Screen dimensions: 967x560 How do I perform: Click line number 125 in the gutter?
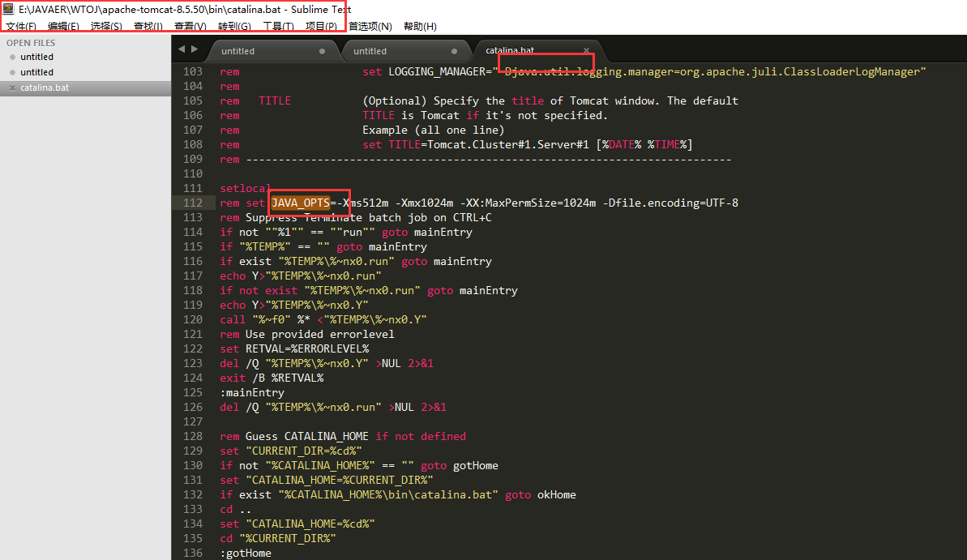[193, 392]
